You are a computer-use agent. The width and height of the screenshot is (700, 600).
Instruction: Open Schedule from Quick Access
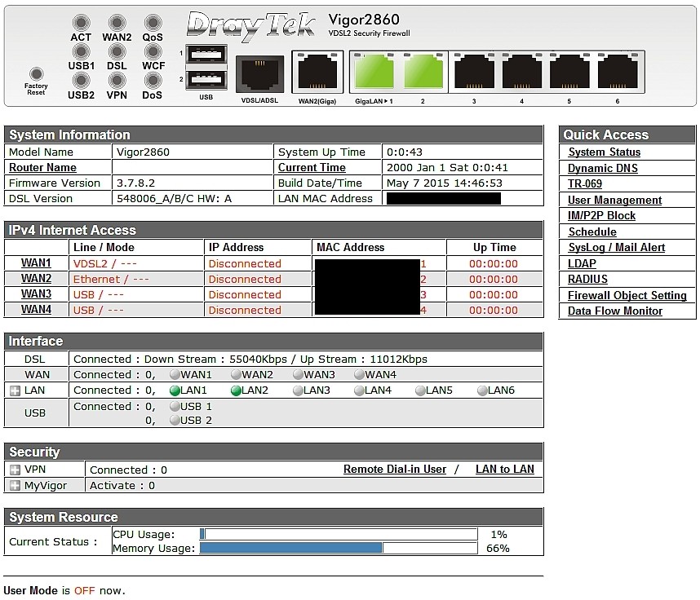pyautogui.click(x=591, y=232)
